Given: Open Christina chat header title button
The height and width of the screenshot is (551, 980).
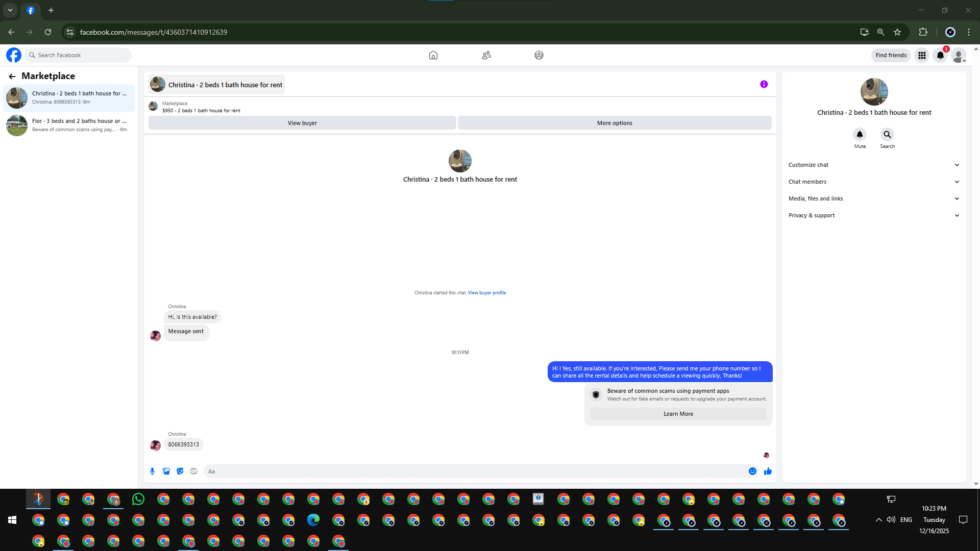Looking at the screenshot, I should [x=216, y=85].
